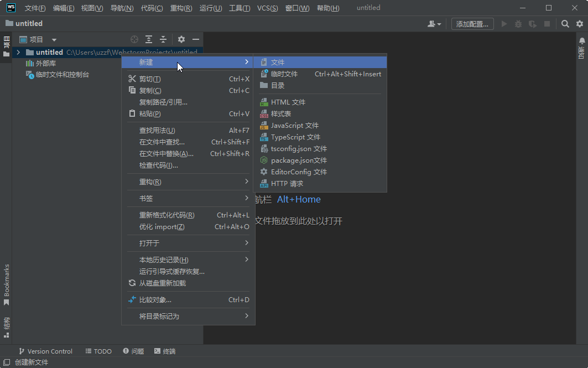The width and height of the screenshot is (588, 368).
Task: Select 运行引导式缓存恢复... entry
Action: 188,271
